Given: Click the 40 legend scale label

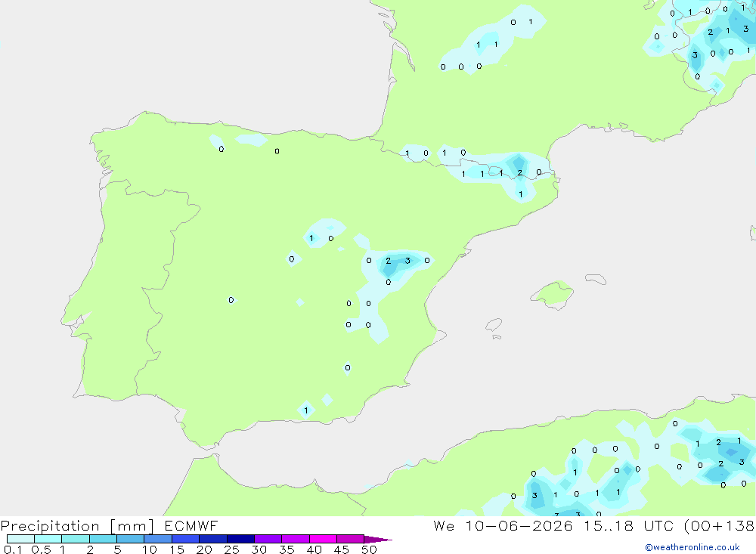Looking at the screenshot, I should 314,549.
